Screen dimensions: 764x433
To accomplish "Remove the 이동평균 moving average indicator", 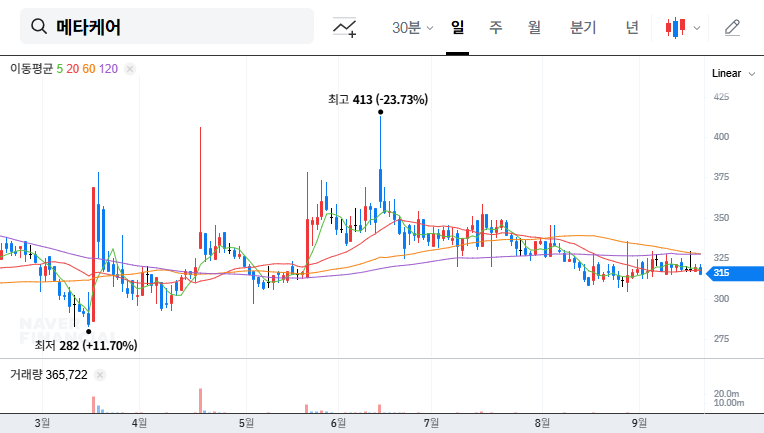I will click(130, 69).
